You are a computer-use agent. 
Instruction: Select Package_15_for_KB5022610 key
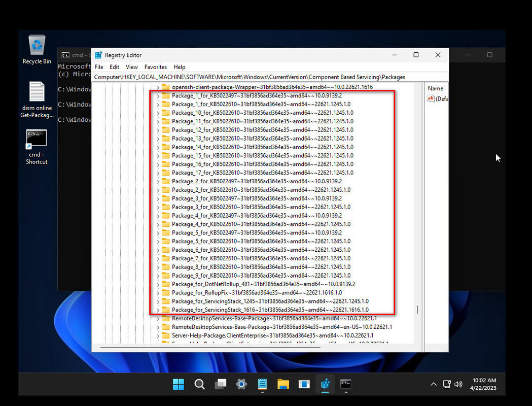coord(263,155)
